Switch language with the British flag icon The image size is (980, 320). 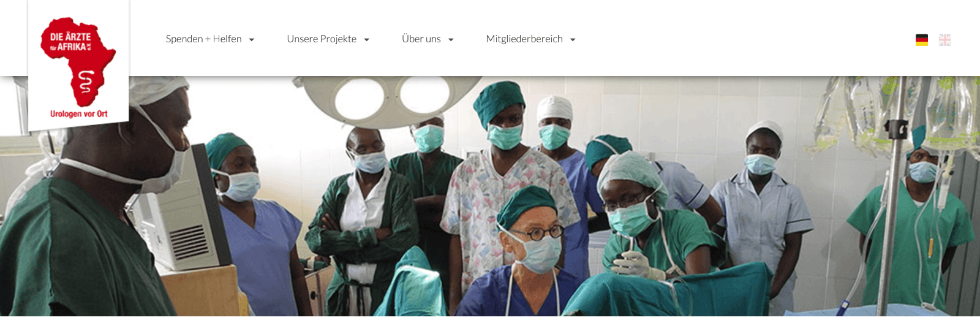[x=945, y=40]
